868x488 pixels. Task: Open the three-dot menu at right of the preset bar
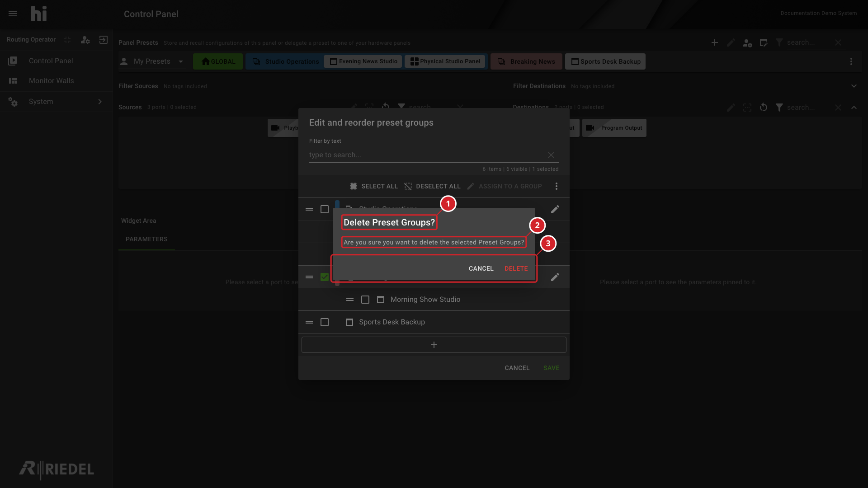click(851, 61)
